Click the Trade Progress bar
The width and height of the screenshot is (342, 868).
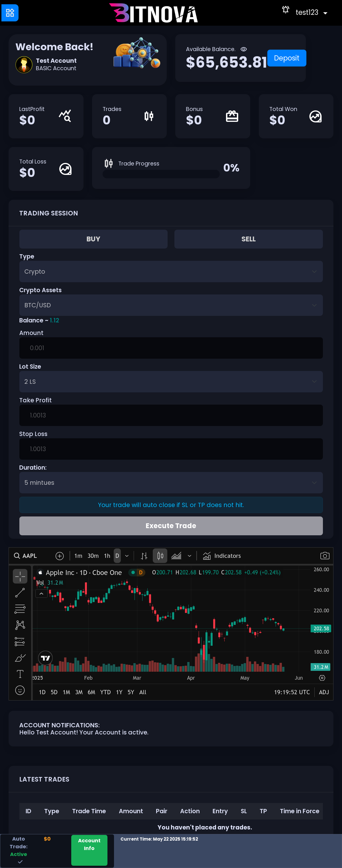point(161,174)
